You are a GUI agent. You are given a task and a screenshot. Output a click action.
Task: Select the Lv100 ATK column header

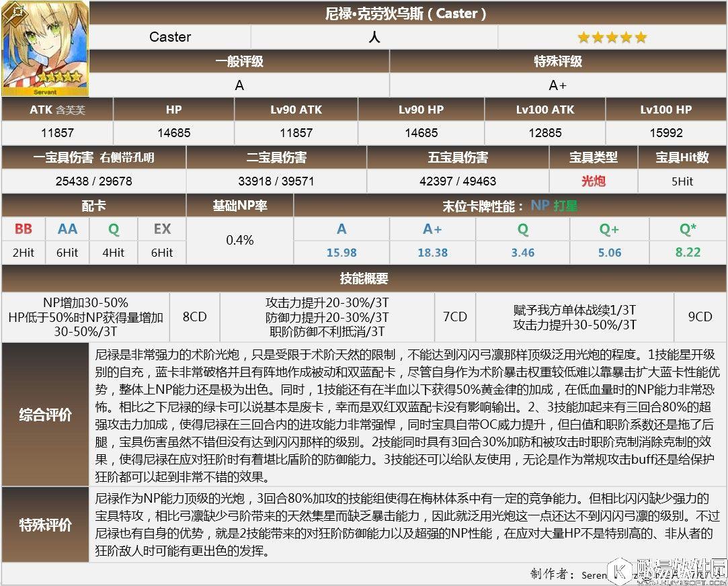coord(544,110)
